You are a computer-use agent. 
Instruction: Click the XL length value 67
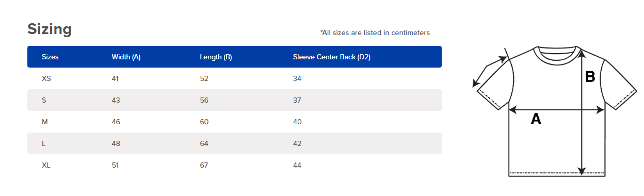[204, 165]
